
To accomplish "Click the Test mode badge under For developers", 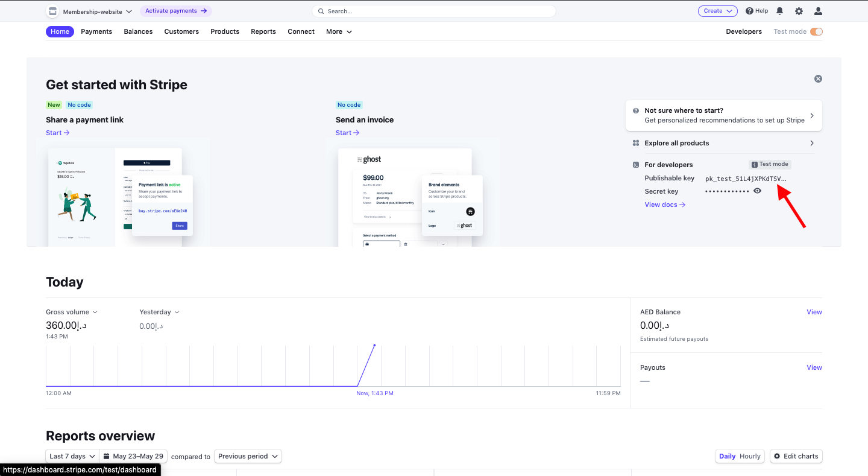I will coord(770,164).
